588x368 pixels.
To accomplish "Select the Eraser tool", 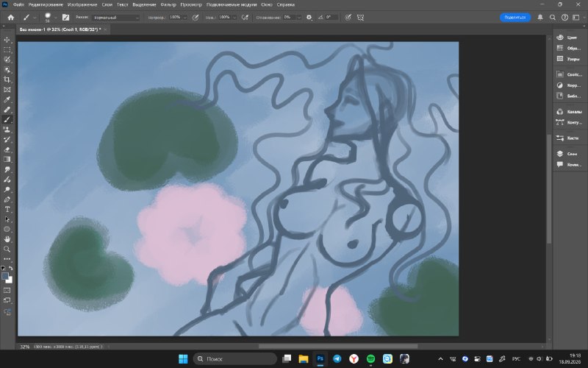I will [x=7, y=149].
